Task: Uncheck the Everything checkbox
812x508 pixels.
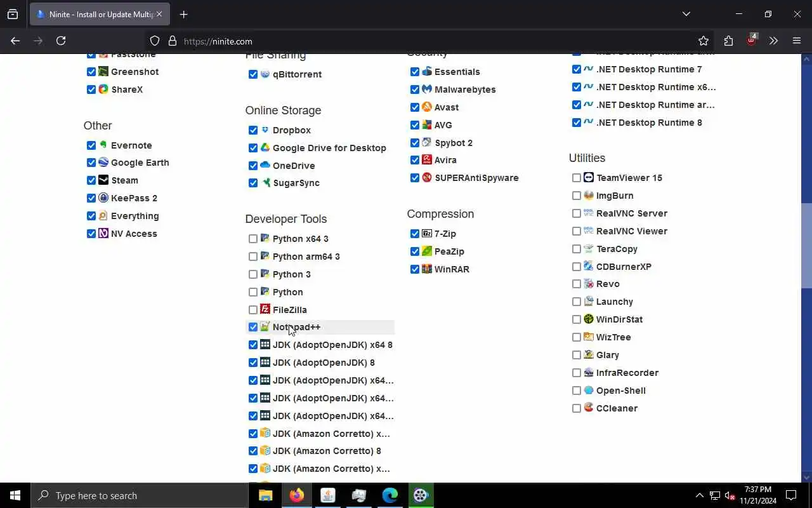Action: [x=91, y=216]
